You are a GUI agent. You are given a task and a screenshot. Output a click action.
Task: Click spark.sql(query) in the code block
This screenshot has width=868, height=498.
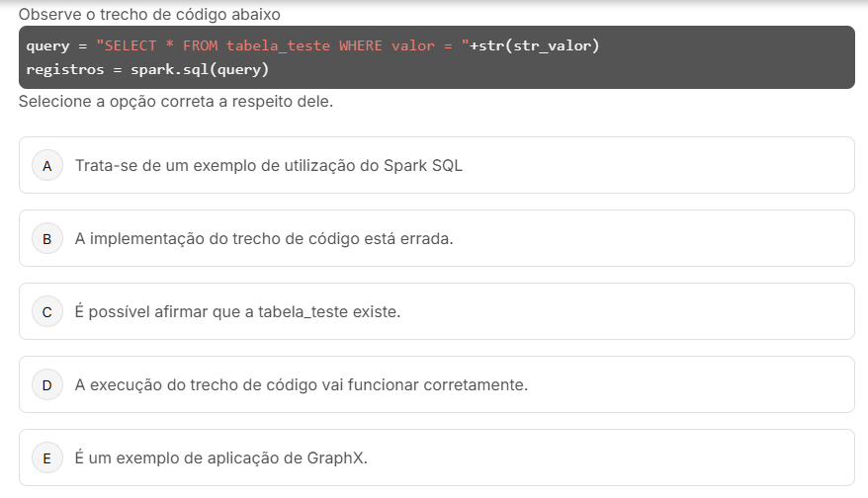click(x=200, y=70)
